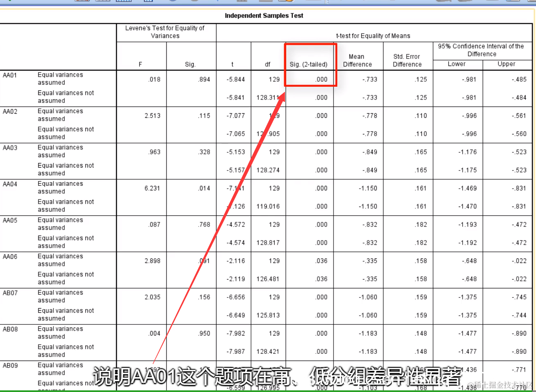
Task: Click the AA05 Levene Sig. value .768
Action: tap(204, 225)
